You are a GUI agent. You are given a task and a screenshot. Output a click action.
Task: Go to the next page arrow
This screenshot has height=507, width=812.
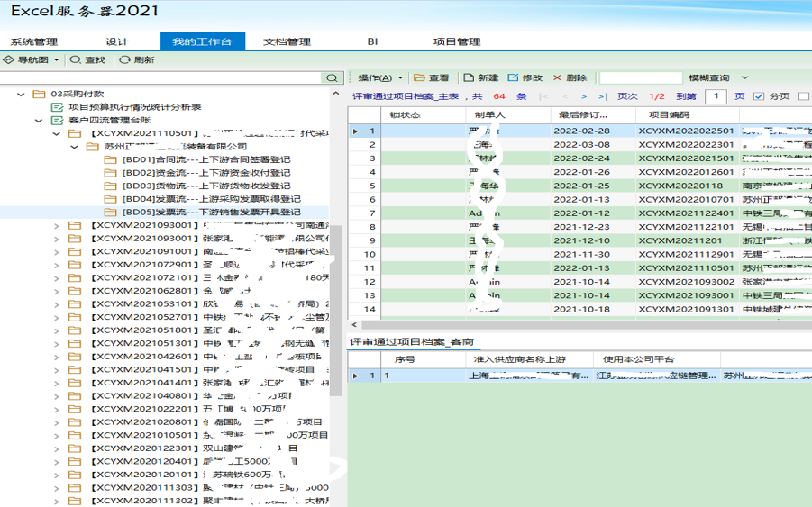(584, 96)
